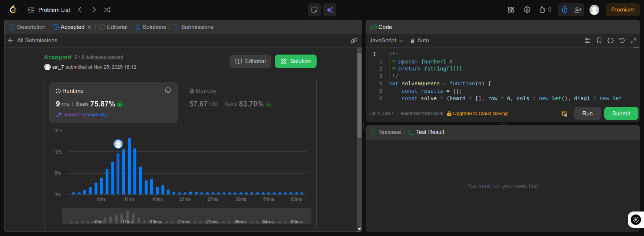
Task: Open the JavaScript language dropdown
Action: click(x=386, y=40)
